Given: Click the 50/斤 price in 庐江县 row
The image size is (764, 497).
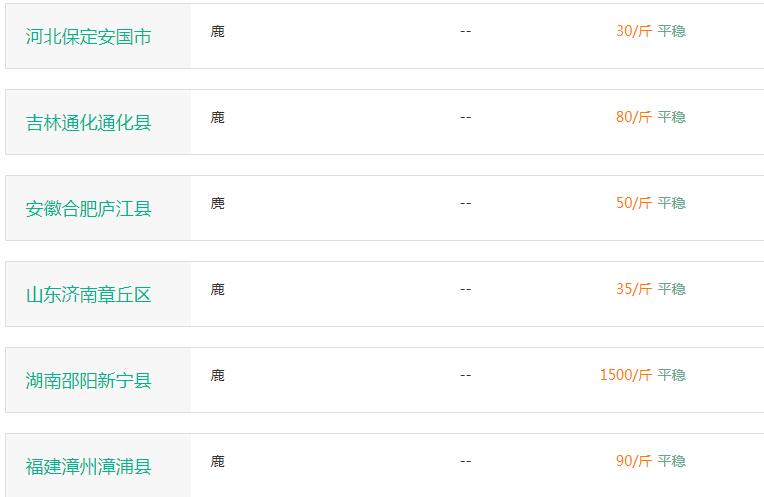Looking at the screenshot, I should pos(634,203).
